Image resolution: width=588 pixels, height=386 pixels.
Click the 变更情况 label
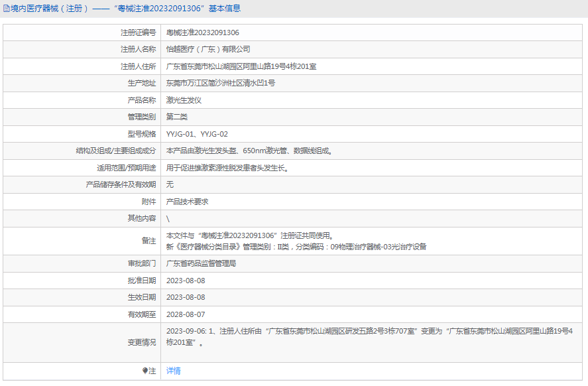coord(142,342)
